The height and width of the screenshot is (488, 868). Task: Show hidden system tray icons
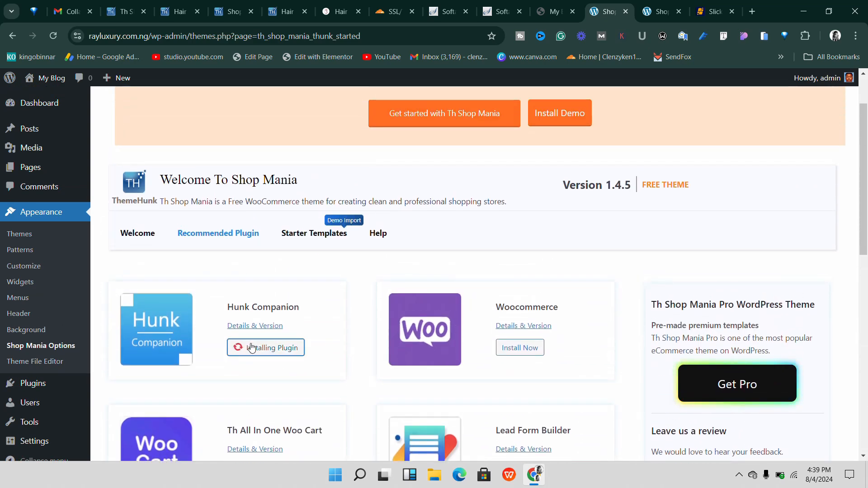coord(739,474)
